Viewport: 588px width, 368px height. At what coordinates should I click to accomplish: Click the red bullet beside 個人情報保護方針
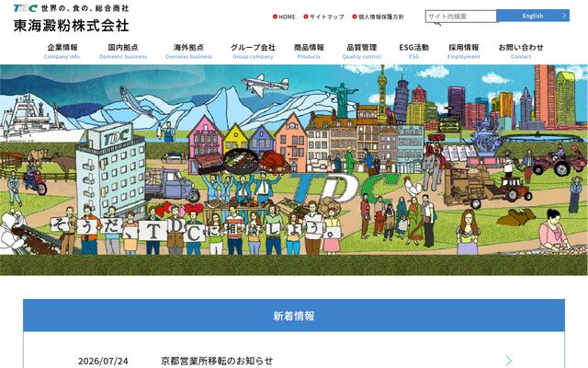355,17
